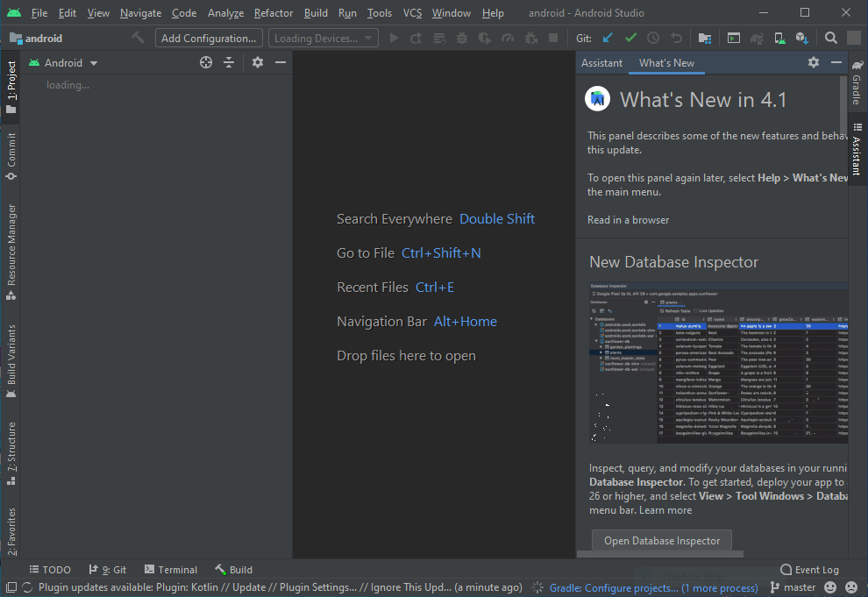Viewport: 868px width, 597px height.
Task: Click the Stop square icon
Action: tap(553, 39)
